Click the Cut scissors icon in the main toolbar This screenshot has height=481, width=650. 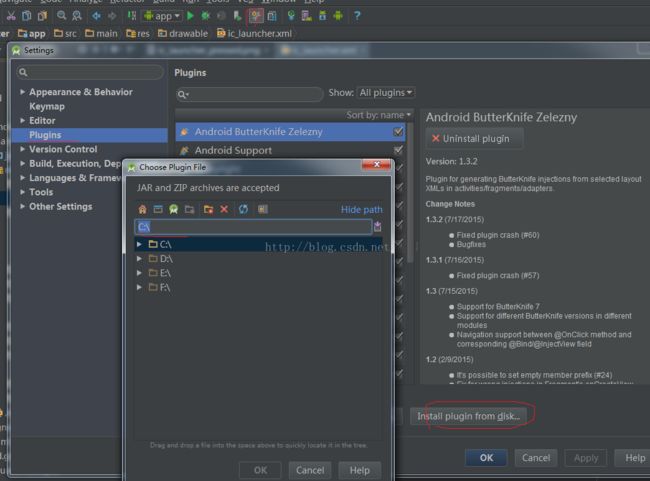point(11,16)
